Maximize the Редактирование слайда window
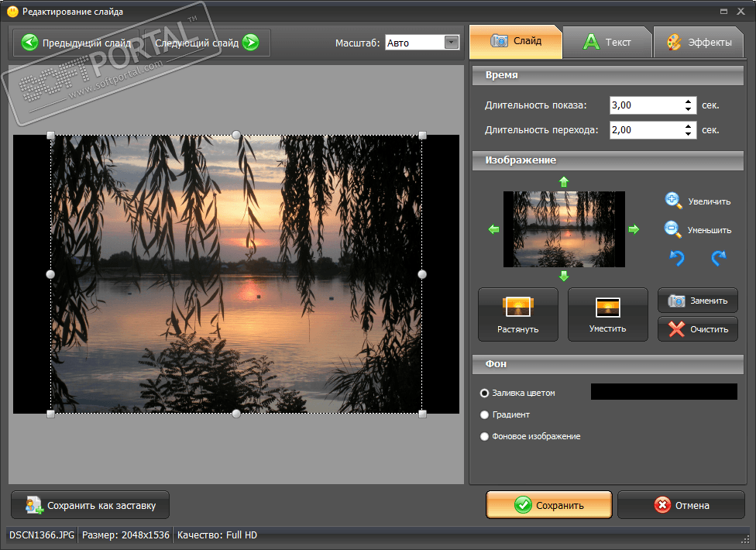The height and width of the screenshot is (550, 756). [723, 11]
